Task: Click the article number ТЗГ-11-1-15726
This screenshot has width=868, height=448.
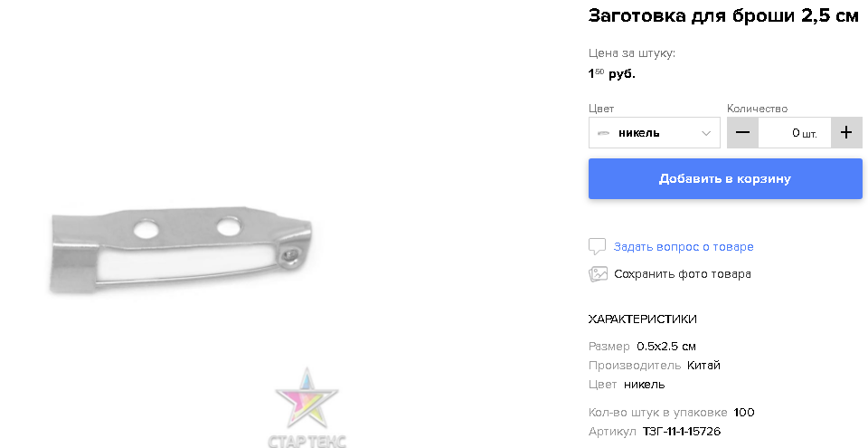Action: pyautogui.click(x=682, y=432)
